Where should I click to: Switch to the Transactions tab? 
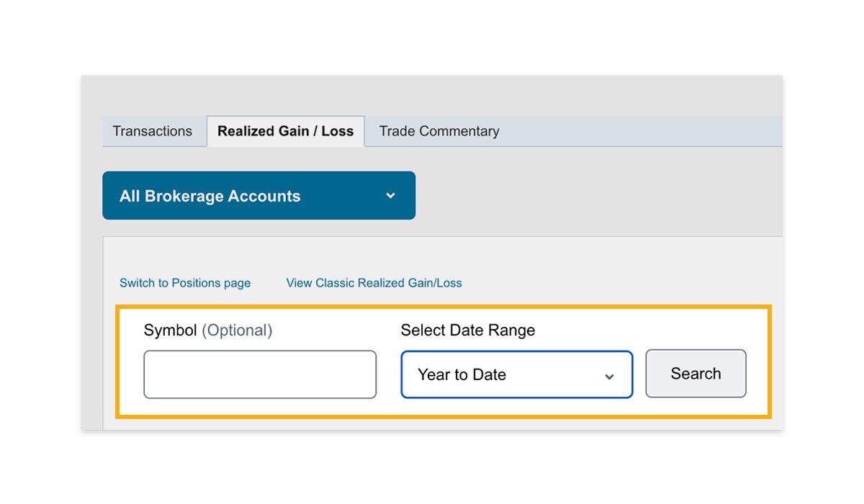click(153, 131)
